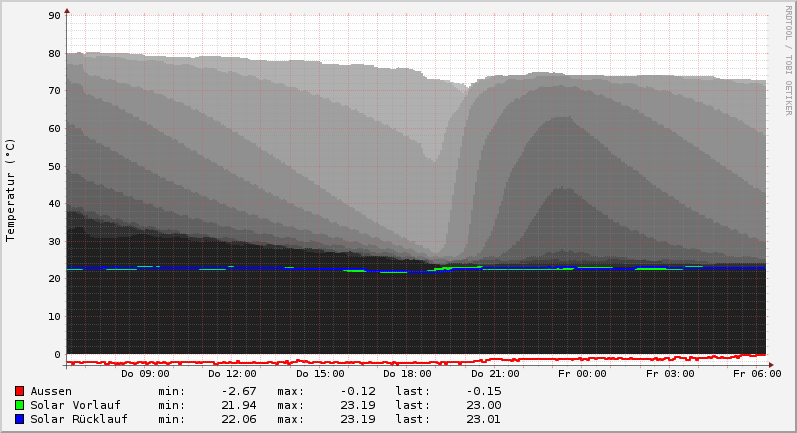Click the Do 21:00 time axis label
Image resolution: width=797 pixels, height=433 pixels.
coord(495,374)
